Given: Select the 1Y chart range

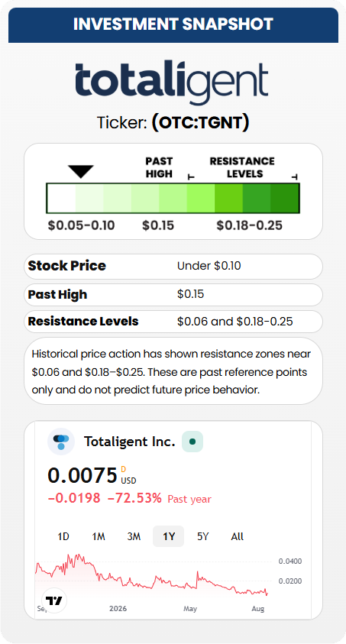Looking at the screenshot, I should click(x=168, y=536).
